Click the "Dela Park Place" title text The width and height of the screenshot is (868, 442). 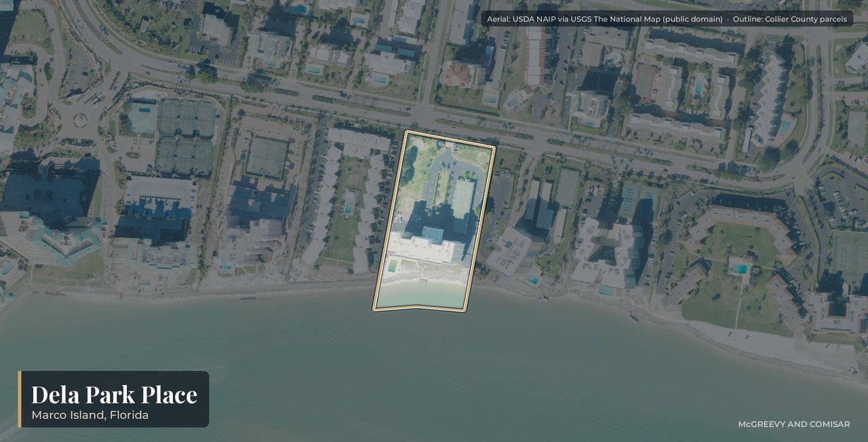click(114, 395)
